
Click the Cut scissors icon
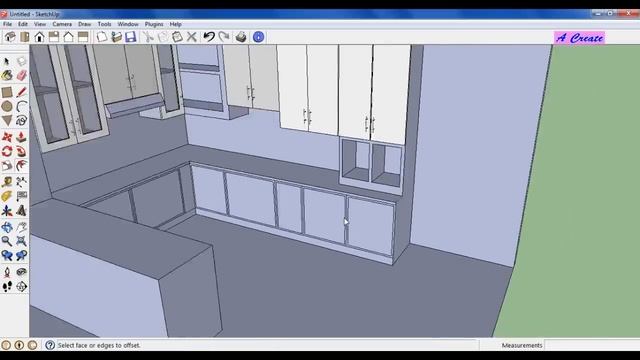point(148,37)
